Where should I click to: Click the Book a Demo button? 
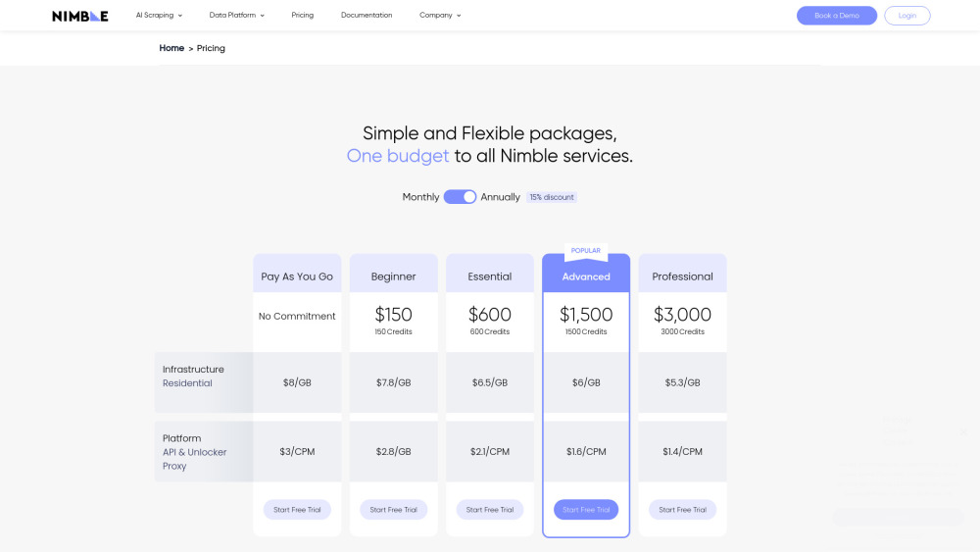[x=836, y=16]
